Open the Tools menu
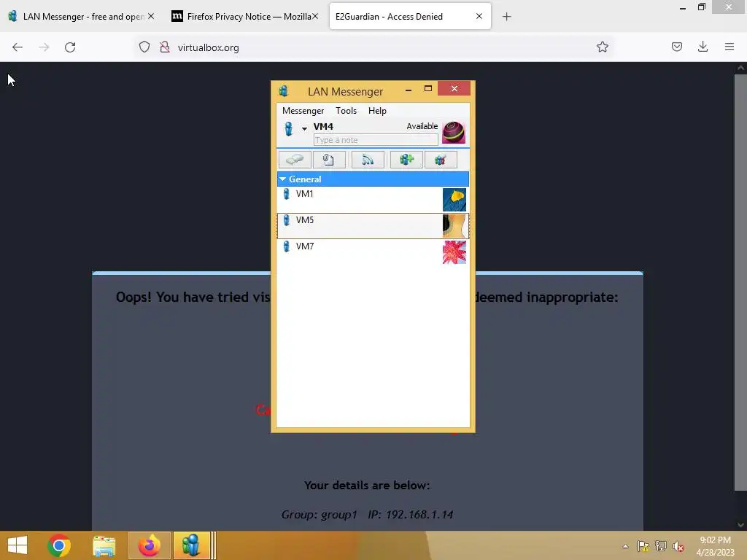The height and width of the screenshot is (560, 747). (346, 111)
